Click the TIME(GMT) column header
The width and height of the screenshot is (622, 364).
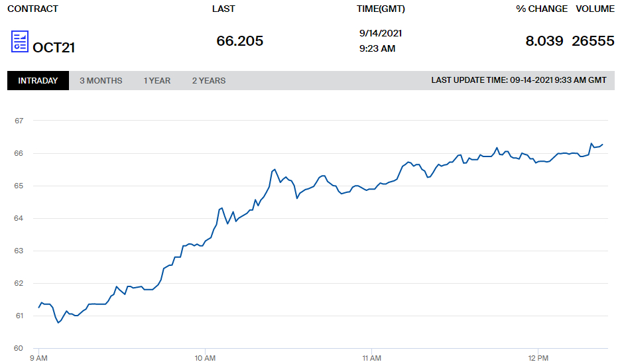(381, 9)
